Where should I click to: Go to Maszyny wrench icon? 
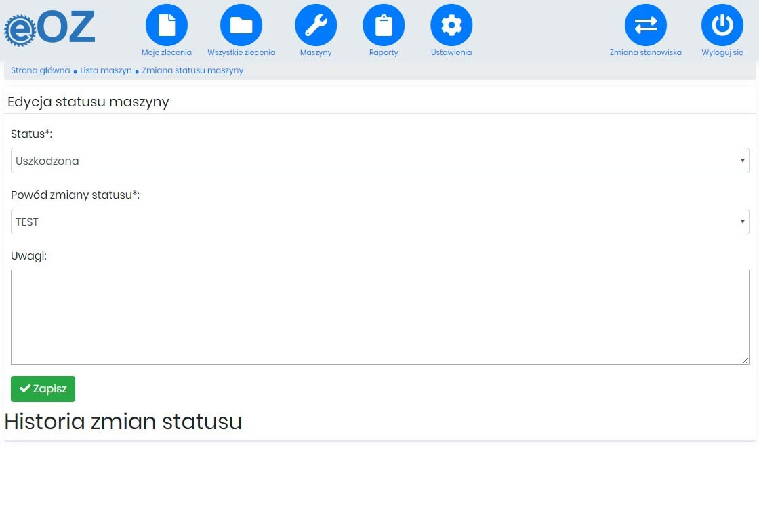coord(316,25)
